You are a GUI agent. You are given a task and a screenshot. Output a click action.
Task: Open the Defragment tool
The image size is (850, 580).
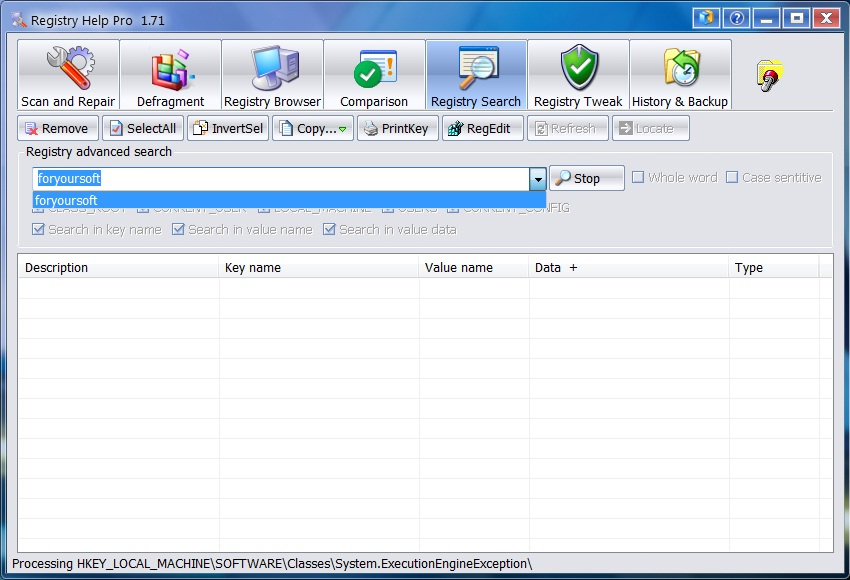170,75
